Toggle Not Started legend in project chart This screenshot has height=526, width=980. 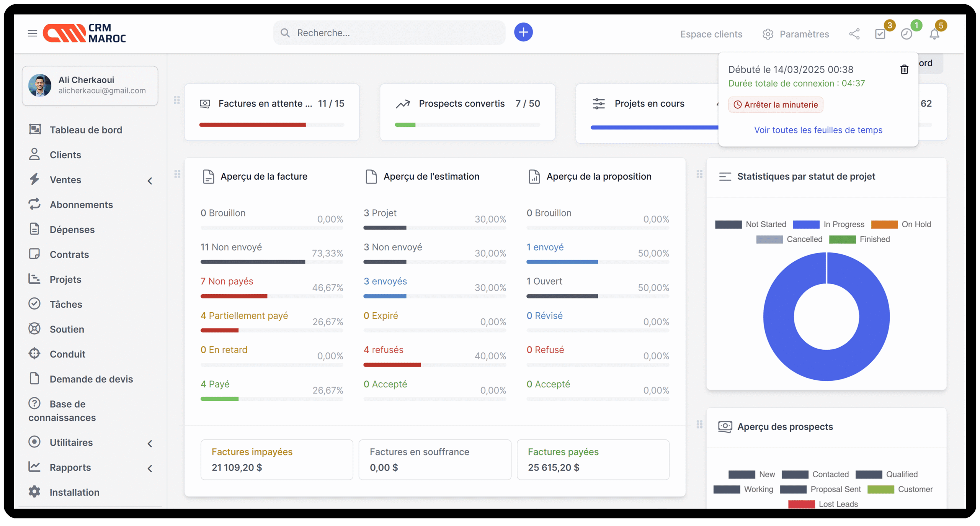point(750,224)
